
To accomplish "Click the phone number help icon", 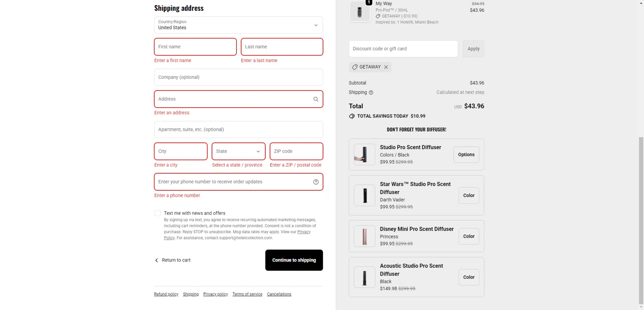I will pyautogui.click(x=316, y=182).
